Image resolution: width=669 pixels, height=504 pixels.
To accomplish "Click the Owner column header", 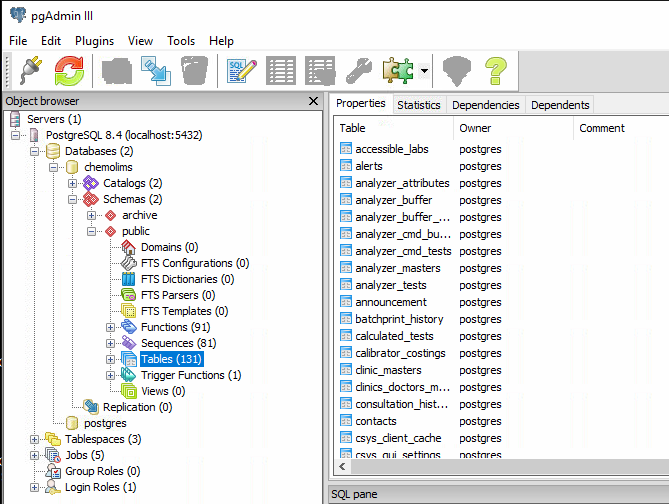I will (475, 128).
